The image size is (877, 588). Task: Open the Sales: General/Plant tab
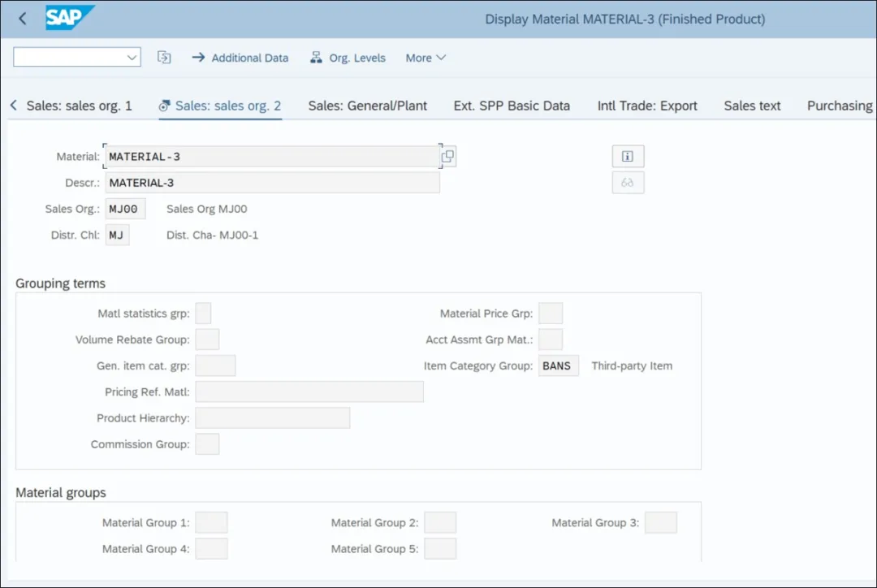coord(368,106)
